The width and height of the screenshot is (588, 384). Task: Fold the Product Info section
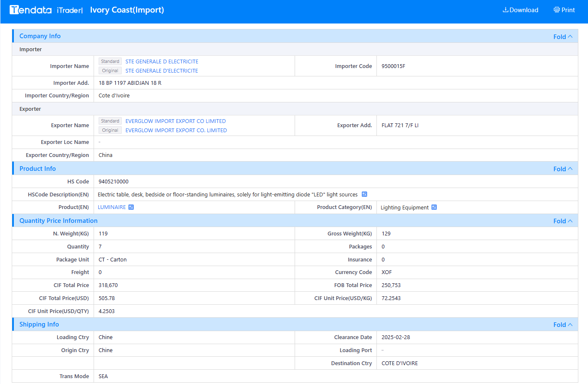pos(563,169)
